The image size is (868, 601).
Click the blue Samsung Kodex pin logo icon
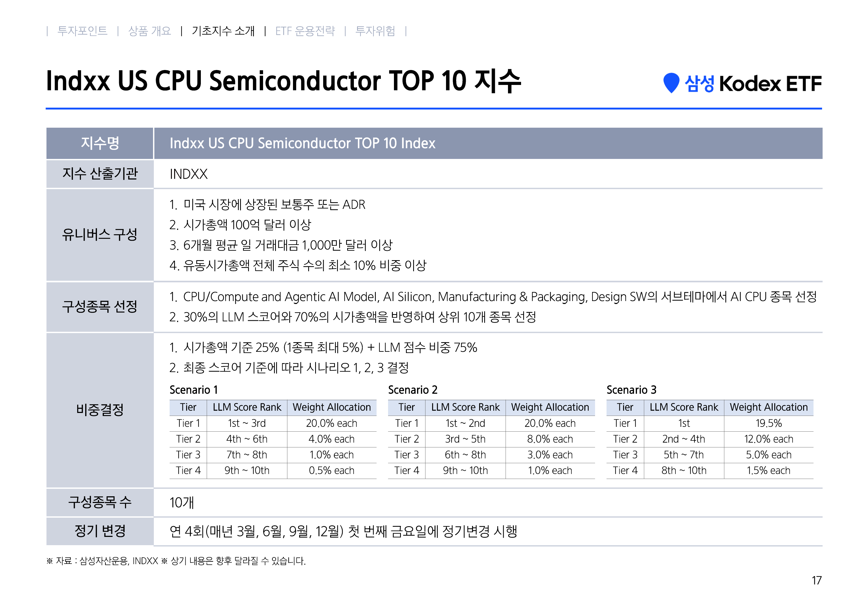(x=671, y=83)
